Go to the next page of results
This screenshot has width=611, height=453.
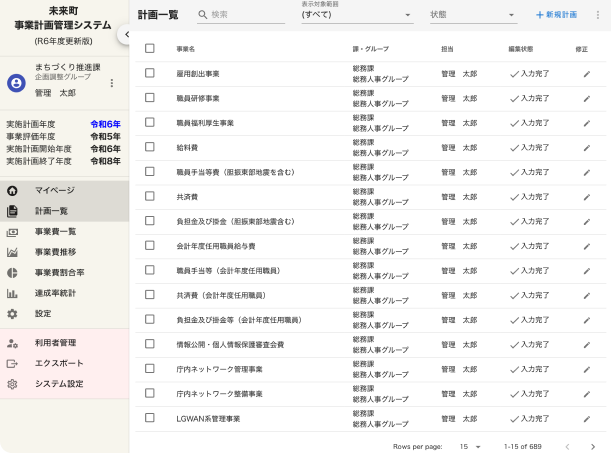(593, 447)
